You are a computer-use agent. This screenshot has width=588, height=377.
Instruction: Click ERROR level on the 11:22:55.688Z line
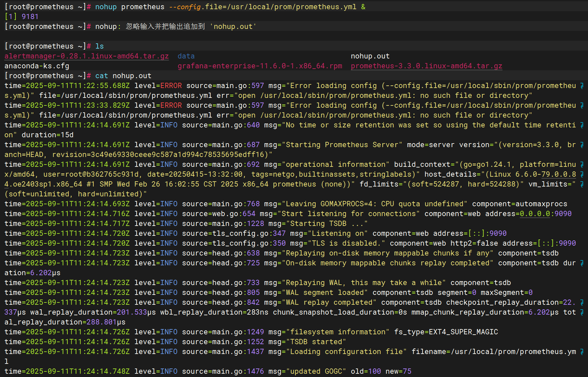click(x=171, y=86)
